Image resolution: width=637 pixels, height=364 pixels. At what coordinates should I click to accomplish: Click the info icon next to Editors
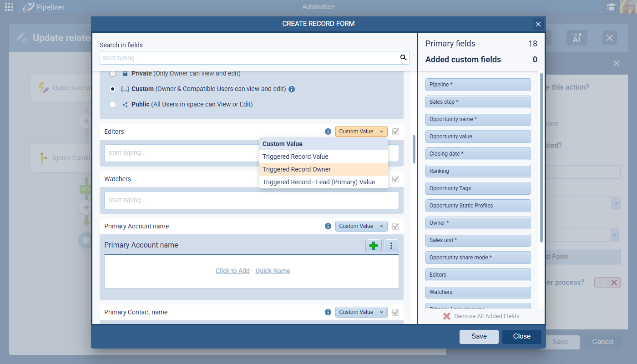pos(328,131)
